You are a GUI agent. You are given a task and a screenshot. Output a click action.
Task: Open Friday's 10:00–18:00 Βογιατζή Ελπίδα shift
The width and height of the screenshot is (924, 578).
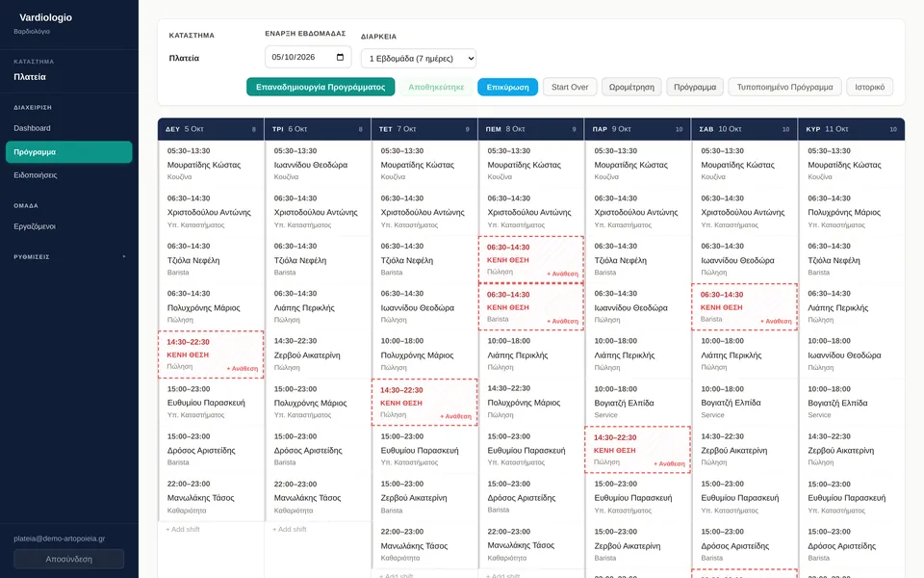click(638, 402)
